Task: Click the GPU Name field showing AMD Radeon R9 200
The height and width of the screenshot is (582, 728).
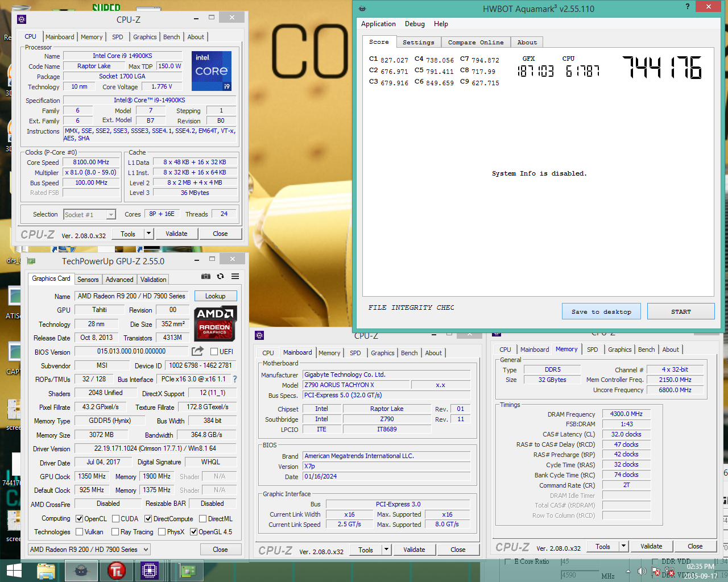Action: [x=132, y=296]
